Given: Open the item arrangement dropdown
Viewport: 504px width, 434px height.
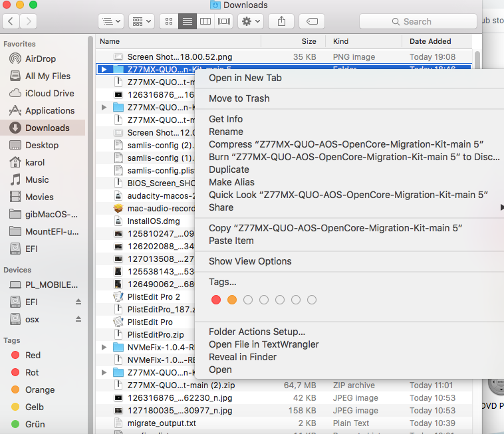Looking at the screenshot, I should point(111,21).
